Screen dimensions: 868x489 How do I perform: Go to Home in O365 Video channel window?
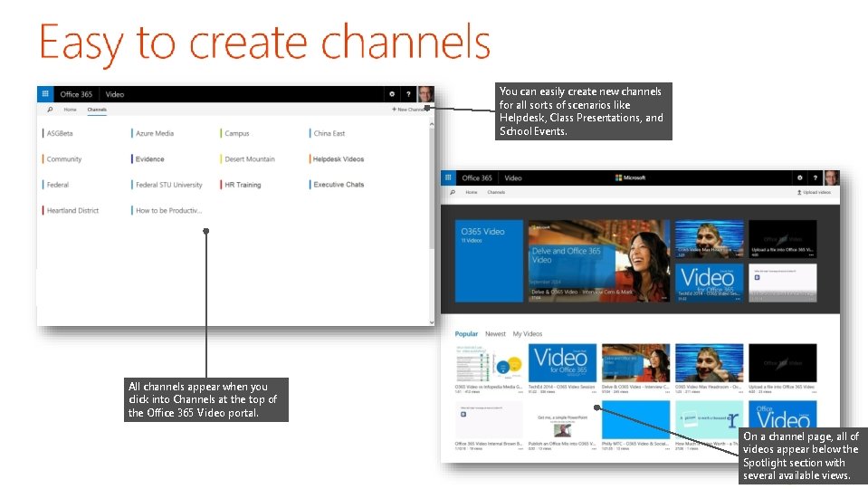472,192
